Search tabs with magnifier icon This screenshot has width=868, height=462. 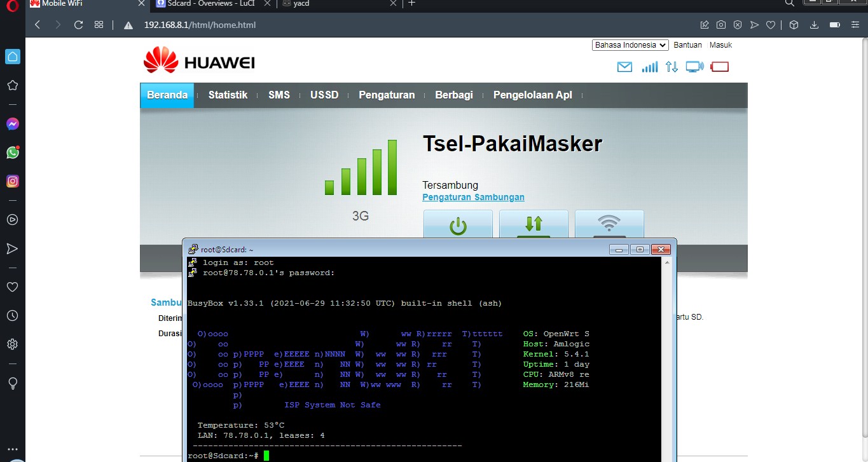[789, 3]
